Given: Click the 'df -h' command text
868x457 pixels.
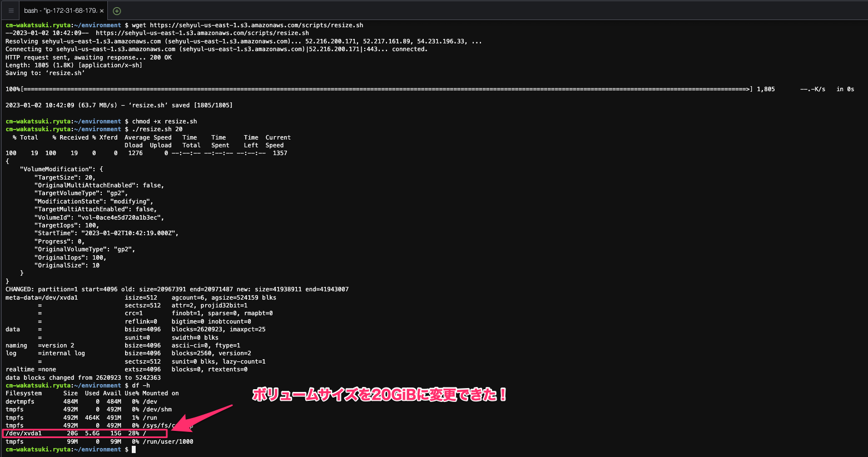Looking at the screenshot, I should tap(141, 385).
